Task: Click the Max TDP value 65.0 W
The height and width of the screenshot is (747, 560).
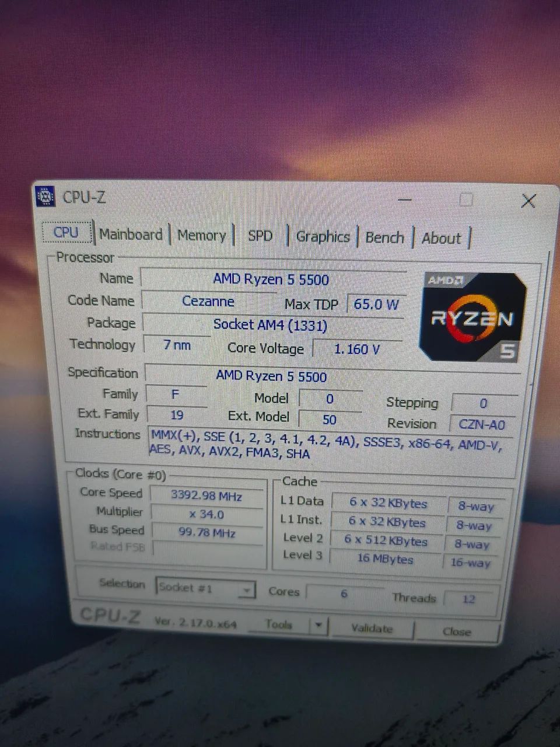Action: 376,304
